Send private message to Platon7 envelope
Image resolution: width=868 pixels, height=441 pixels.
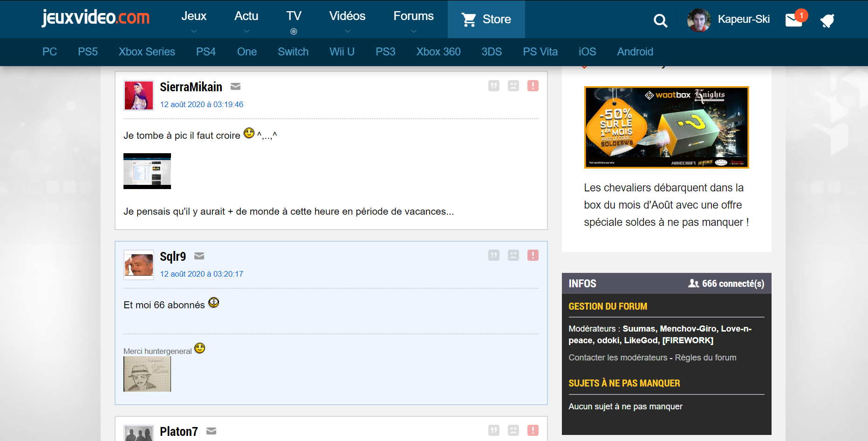[x=211, y=431]
